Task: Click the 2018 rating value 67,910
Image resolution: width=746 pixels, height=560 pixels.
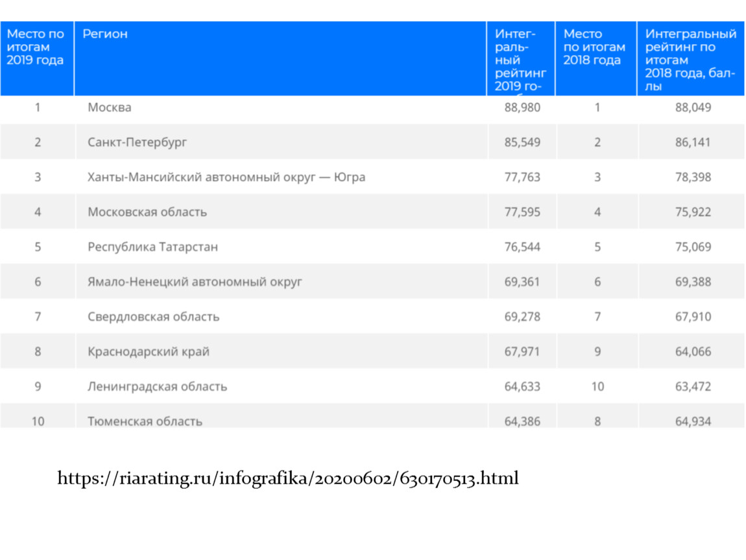Action: [x=693, y=316]
